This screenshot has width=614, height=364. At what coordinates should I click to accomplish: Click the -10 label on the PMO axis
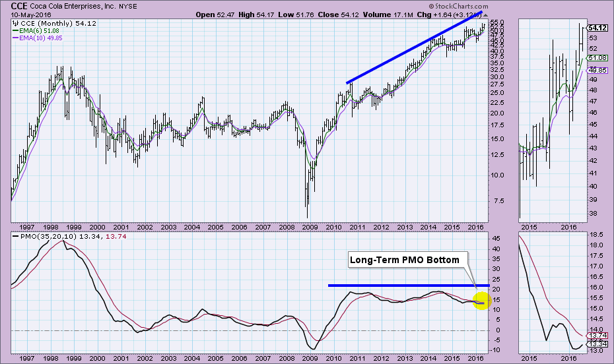click(x=496, y=350)
